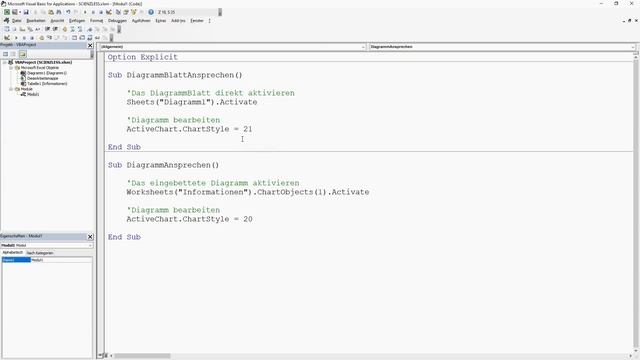
Task: Open the Project Explorer via its toolbar icon
Action: [118, 12]
